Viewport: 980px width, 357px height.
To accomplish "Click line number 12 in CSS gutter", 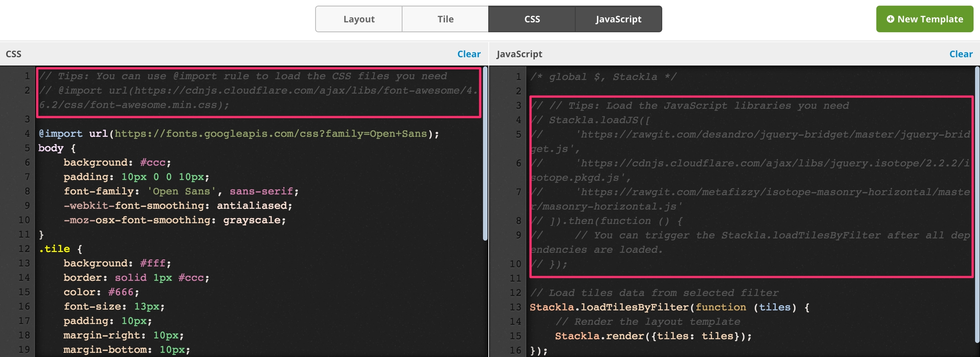I will pyautogui.click(x=24, y=249).
